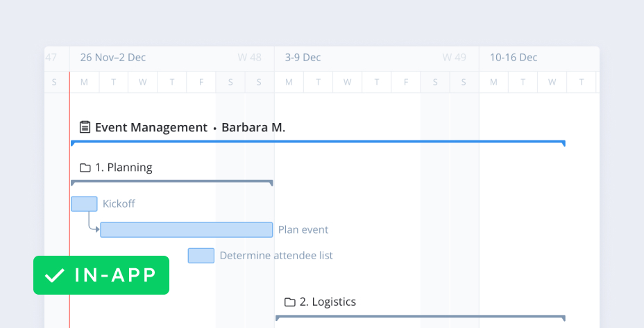Click the Determine attendee list label
The image size is (644, 328).
point(276,256)
